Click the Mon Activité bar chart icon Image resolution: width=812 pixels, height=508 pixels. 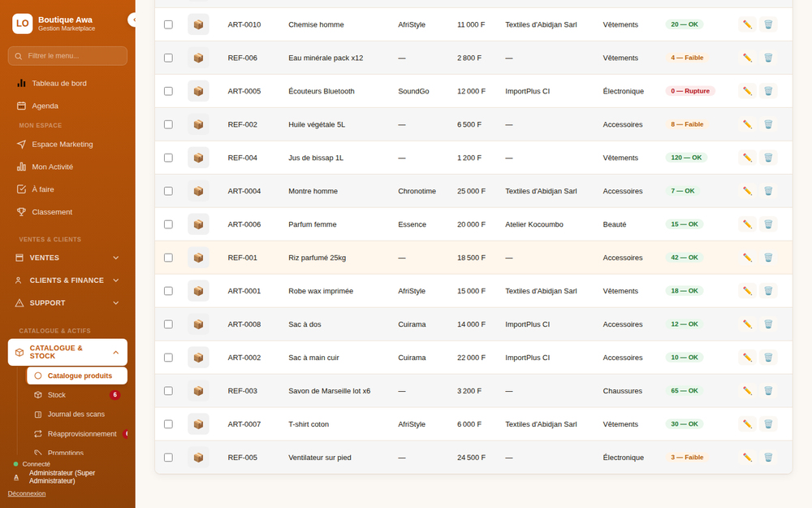(x=21, y=167)
